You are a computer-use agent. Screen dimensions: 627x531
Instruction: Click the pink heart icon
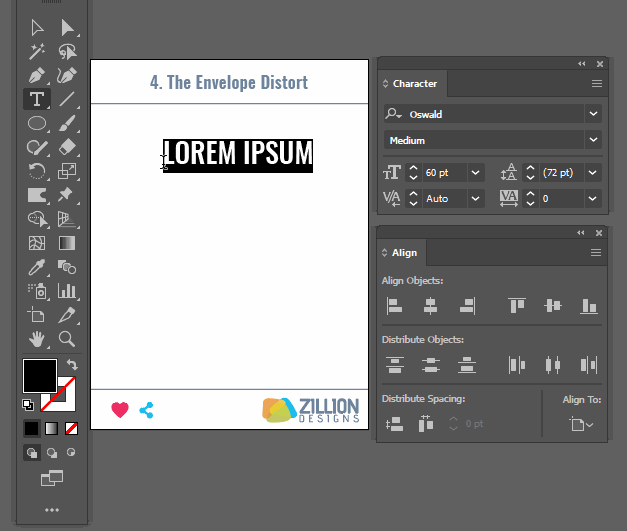(120, 410)
